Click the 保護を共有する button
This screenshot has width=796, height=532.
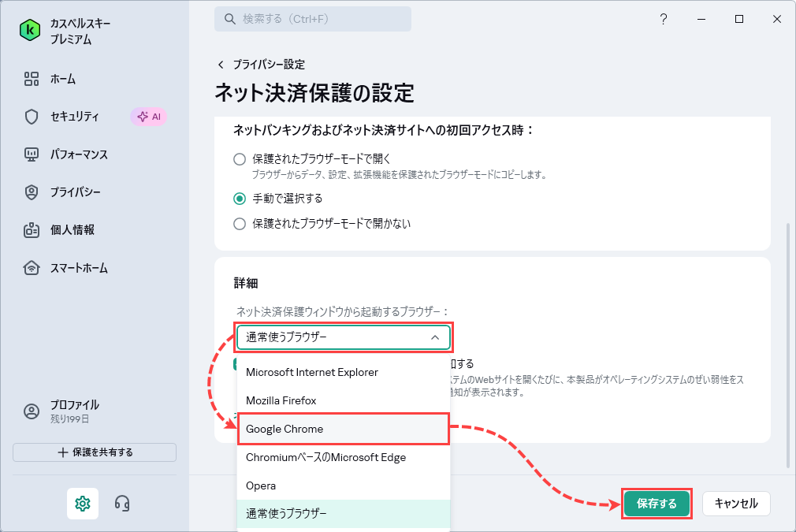tap(95, 452)
